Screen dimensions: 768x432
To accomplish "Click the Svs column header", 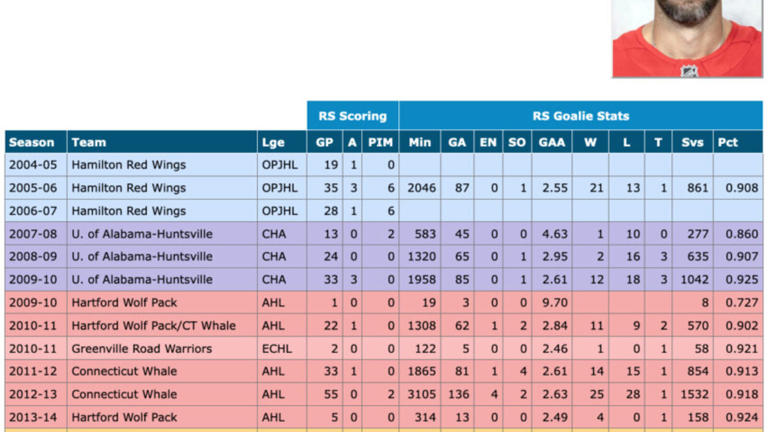I will (689, 142).
